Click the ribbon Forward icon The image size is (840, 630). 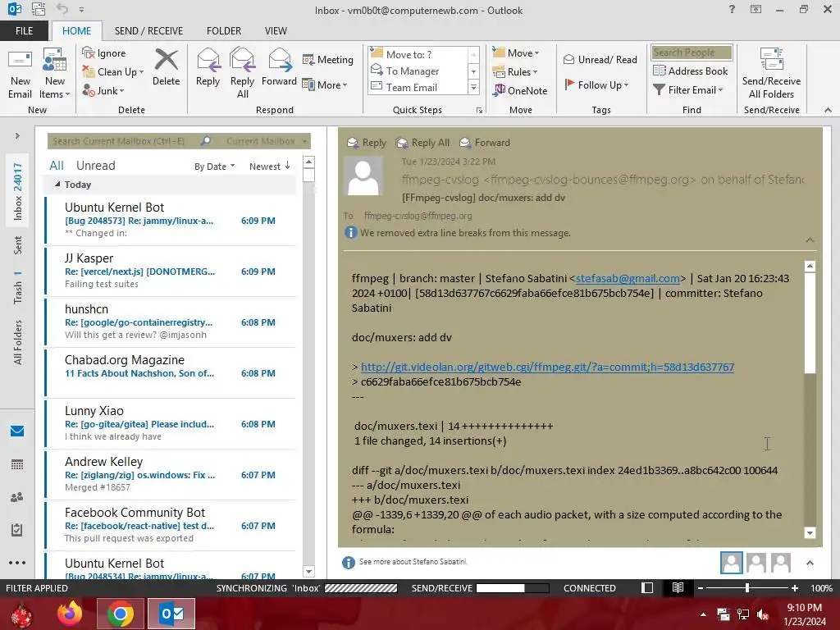(x=279, y=67)
